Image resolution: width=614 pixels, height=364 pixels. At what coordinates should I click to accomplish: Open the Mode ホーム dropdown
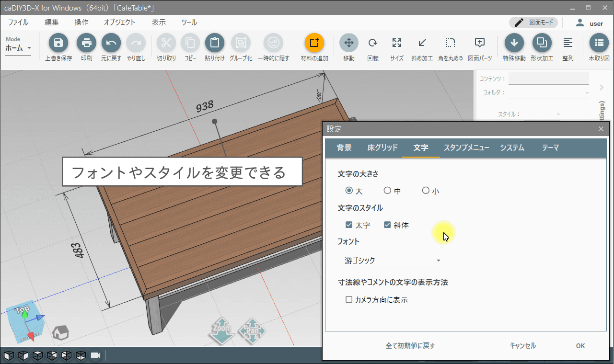click(x=18, y=48)
